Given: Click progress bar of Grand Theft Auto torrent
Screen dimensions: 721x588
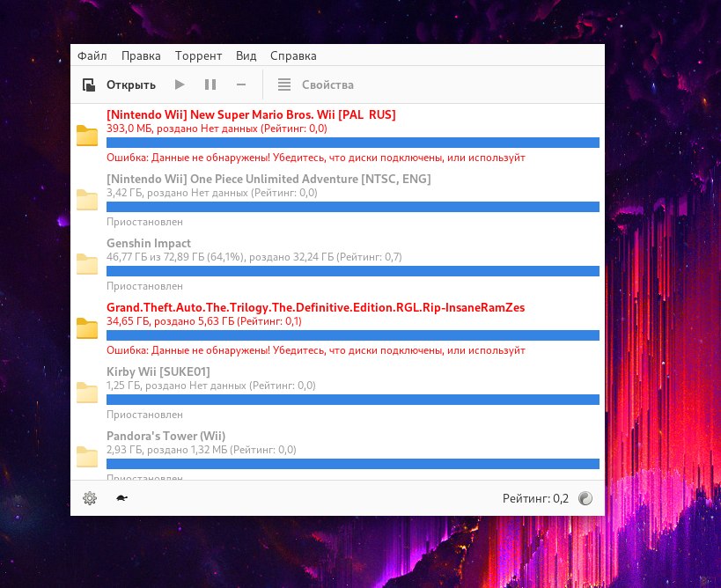Looking at the screenshot, I should coord(353,335).
